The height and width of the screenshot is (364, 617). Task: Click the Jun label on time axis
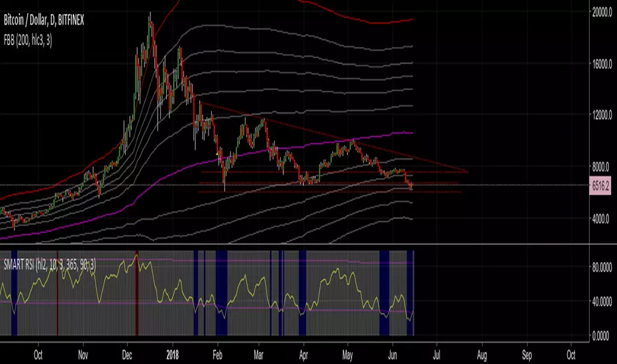[393, 355]
